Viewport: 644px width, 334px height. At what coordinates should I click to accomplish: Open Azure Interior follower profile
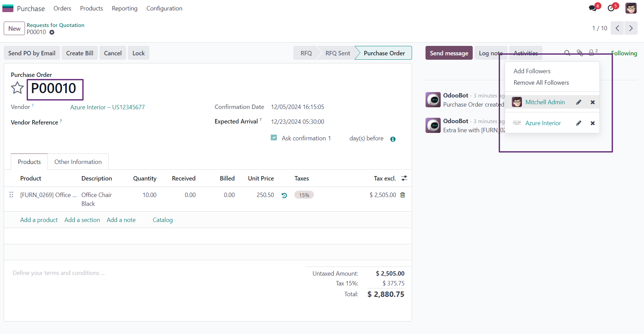pyautogui.click(x=543, y=123)
